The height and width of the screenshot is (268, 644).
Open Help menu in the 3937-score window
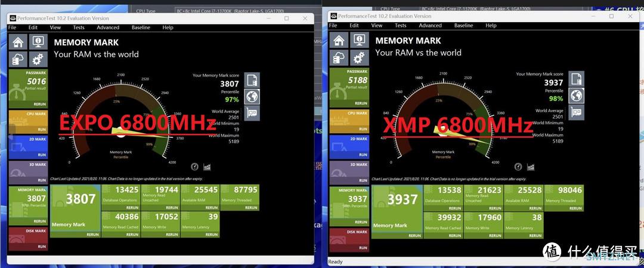pos(491,26)
